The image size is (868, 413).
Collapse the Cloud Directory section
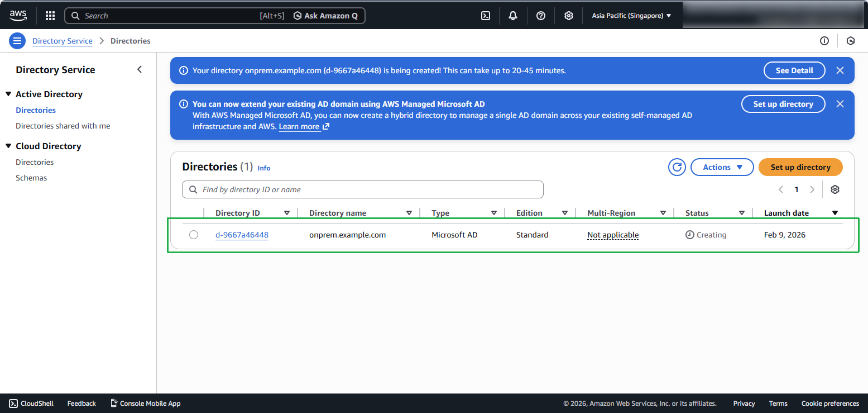pyautogui.click(x=8, y=146)
